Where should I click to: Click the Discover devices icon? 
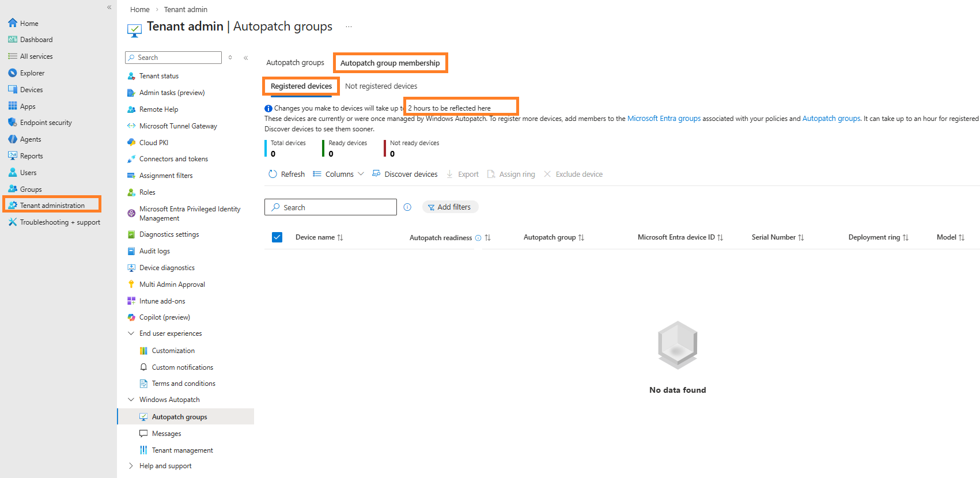coord(376,174)
